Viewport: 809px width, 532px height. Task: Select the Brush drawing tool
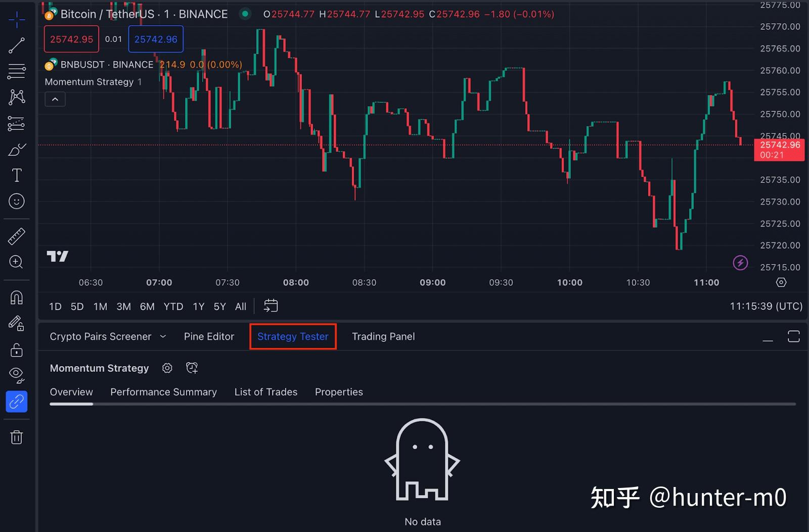[x=17, y=149]
